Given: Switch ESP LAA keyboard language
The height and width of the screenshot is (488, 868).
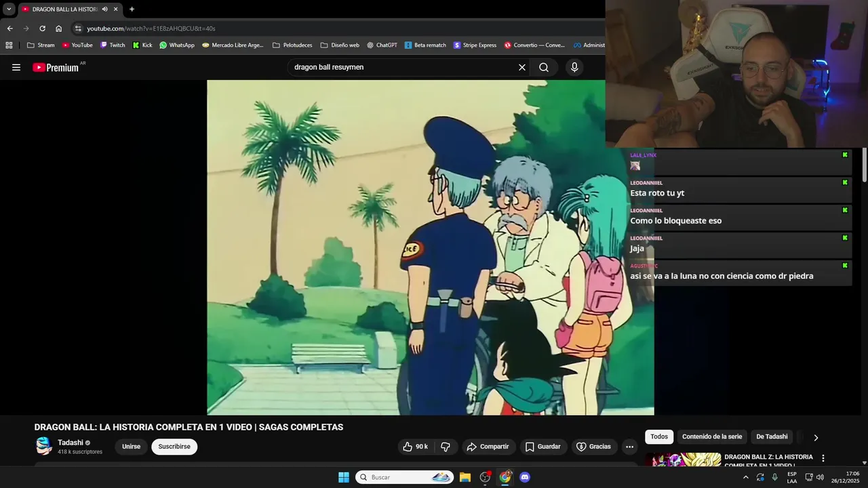Looking at the screenshot, I should (791, 477).
